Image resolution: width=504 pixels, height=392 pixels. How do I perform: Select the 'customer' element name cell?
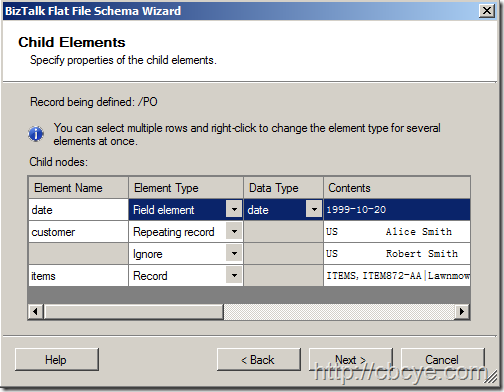(x=78, y=232)
